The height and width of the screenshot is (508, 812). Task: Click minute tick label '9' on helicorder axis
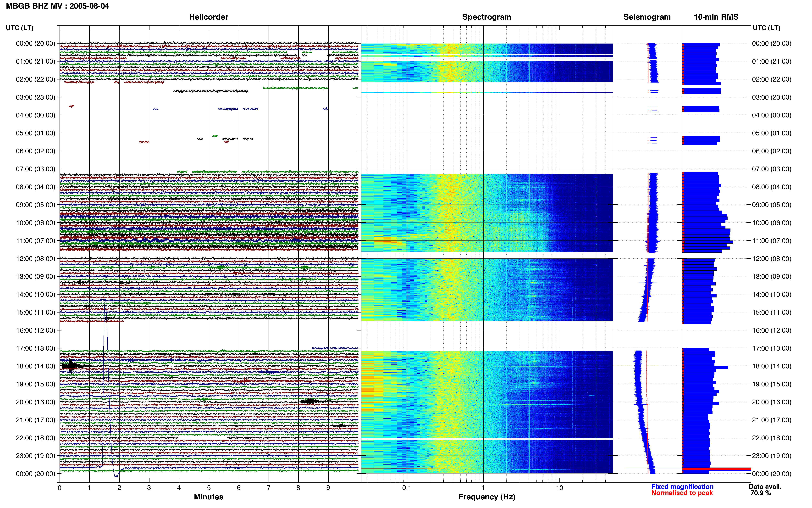pos(328,488)
